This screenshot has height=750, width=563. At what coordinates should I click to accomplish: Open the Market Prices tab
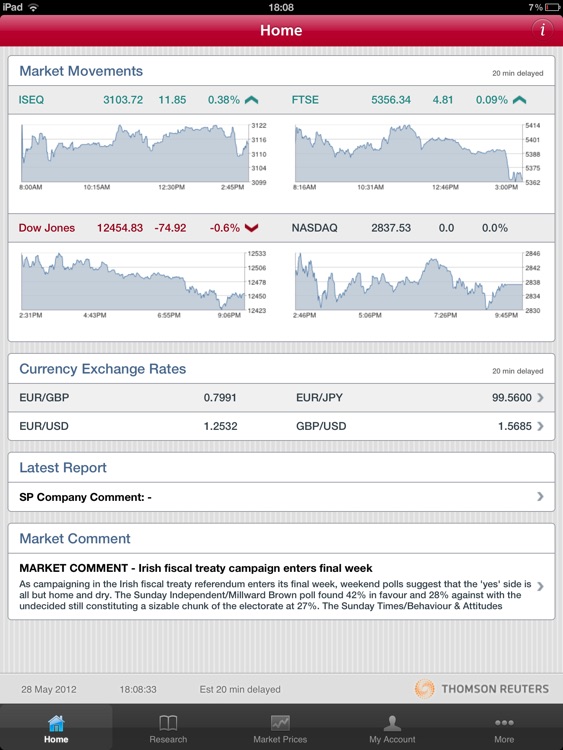click(280, 728)
